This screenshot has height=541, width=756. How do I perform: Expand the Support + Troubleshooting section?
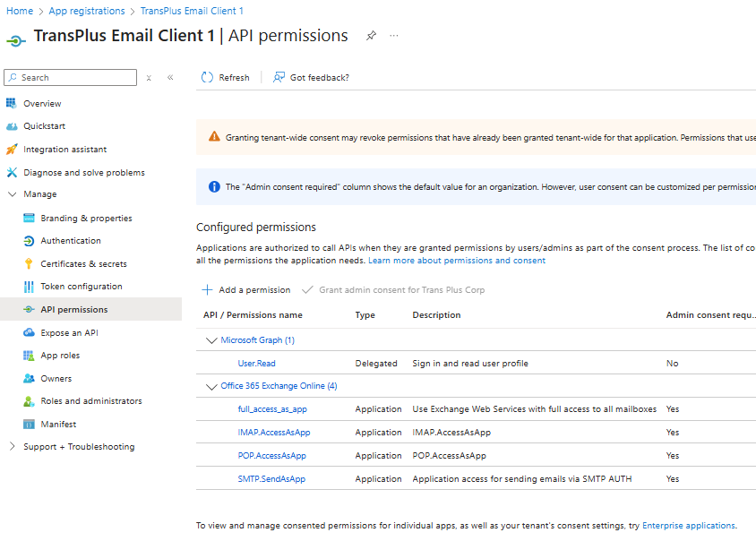click(x=12, y=446)
